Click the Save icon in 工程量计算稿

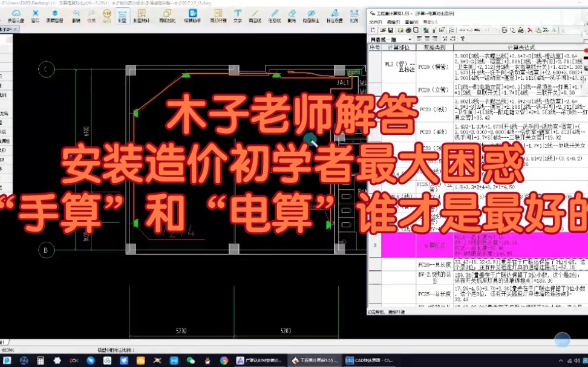tap(390, 30)
